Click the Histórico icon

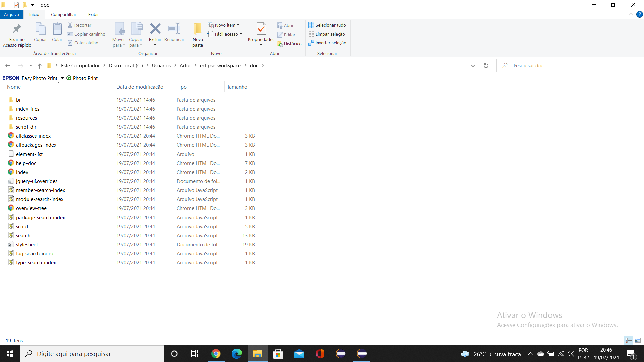(287, 43)
